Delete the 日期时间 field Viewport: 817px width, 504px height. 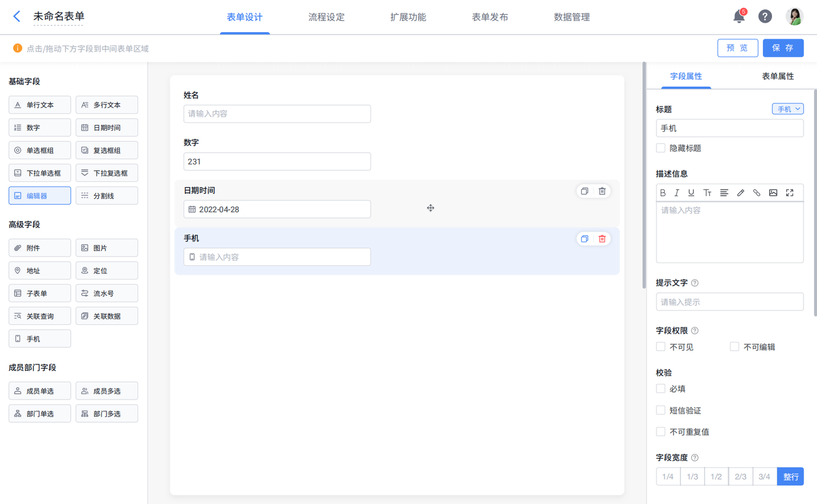602,191
